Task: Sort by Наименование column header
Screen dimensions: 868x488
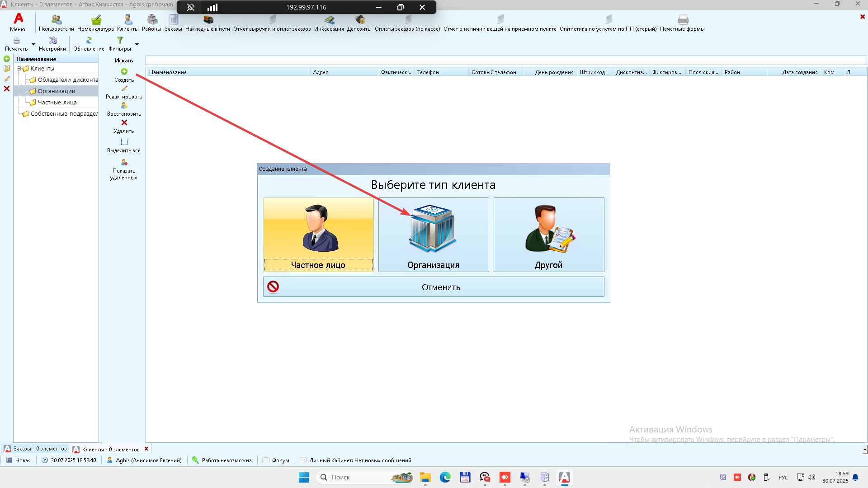Action: [x=228, y=72]
